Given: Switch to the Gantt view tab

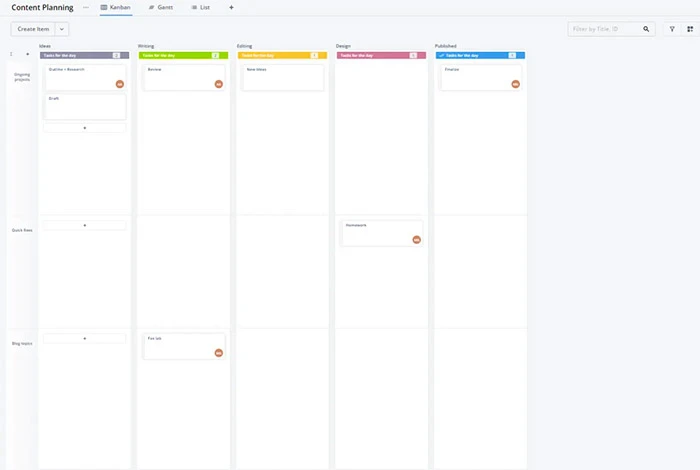Looking at the screenshot, I should [161, 8].
